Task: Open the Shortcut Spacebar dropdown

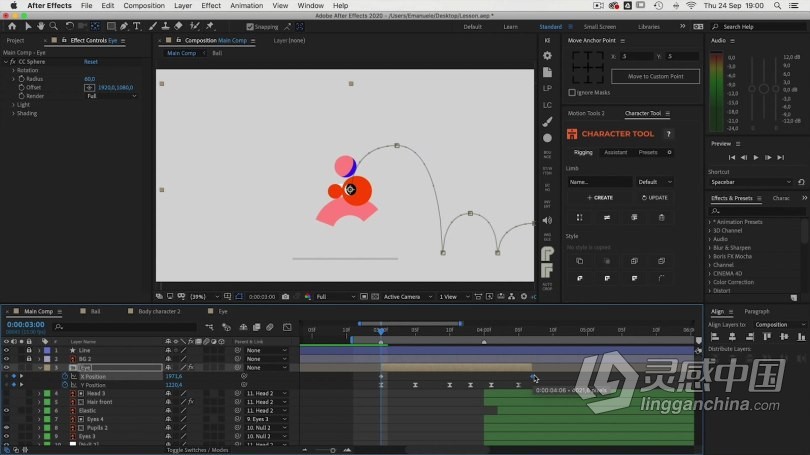Action: 750,182
